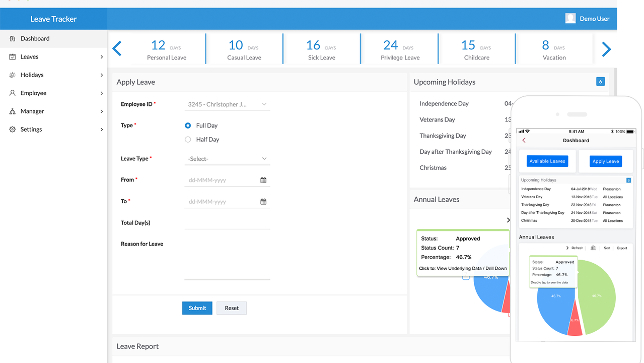Select the Half Day radio button
Screen dimensions: 644x363
click(x=187, y=139)
